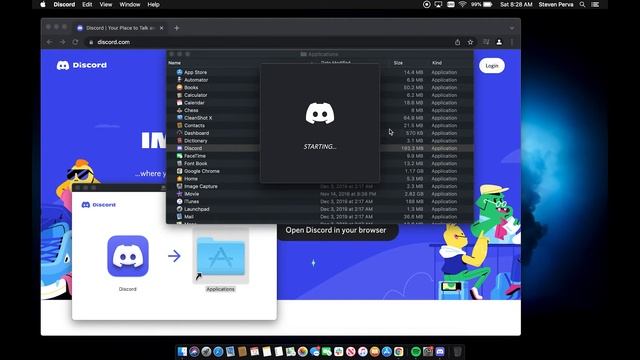Open the View menu
The width and height of the screenshot is (640, 360).
[x=105, y=4]
